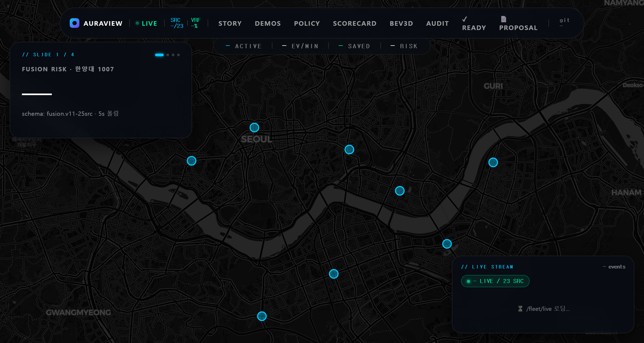Click the SEOUL label on the map
Image resolution: width=644 pixels, height=343 pixels.
click(x=257, y=139)
